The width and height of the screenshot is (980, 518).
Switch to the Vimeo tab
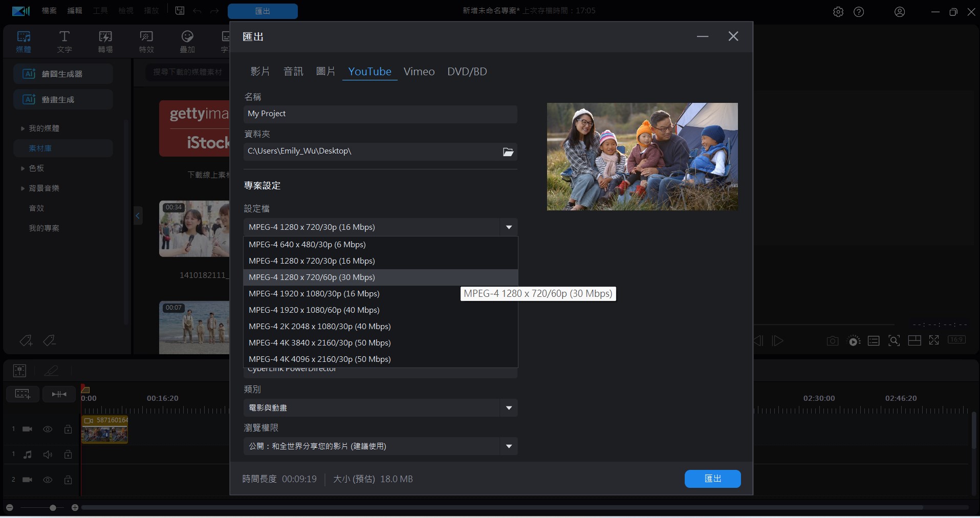[419, 72]
